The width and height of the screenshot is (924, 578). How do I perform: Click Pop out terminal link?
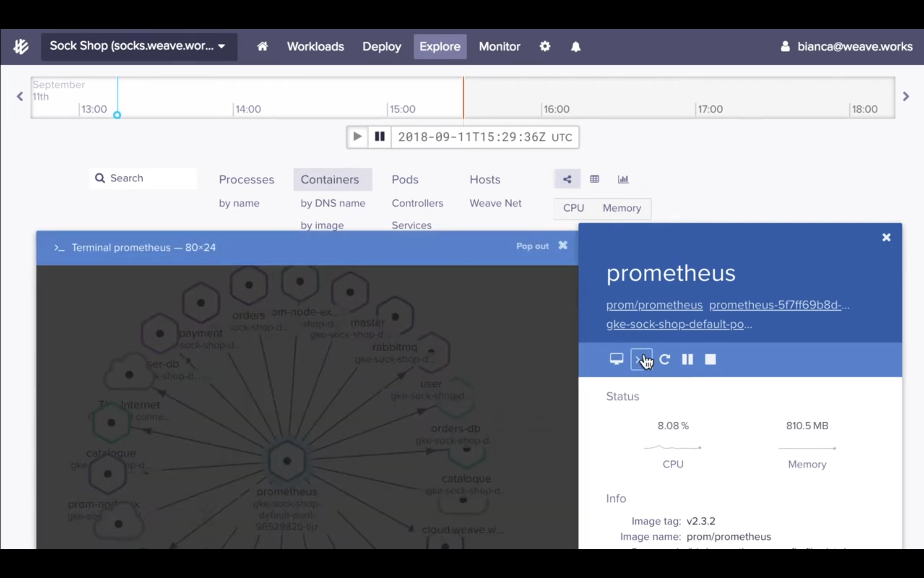pos(532,246)
